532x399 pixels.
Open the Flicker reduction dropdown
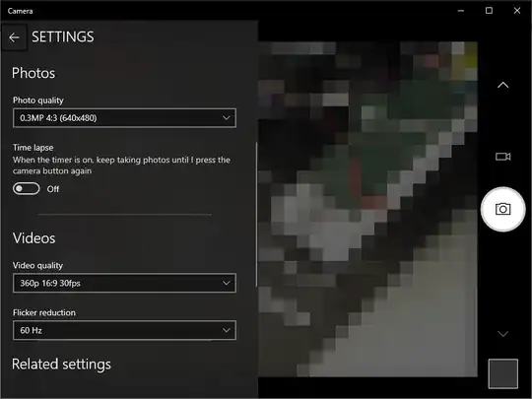click(124, 330)
